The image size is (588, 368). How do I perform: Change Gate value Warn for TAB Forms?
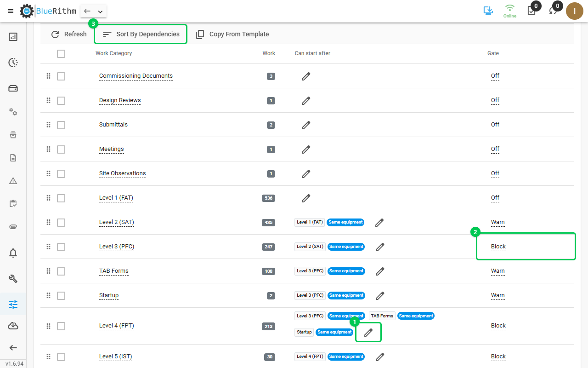[x=498, y=271]
